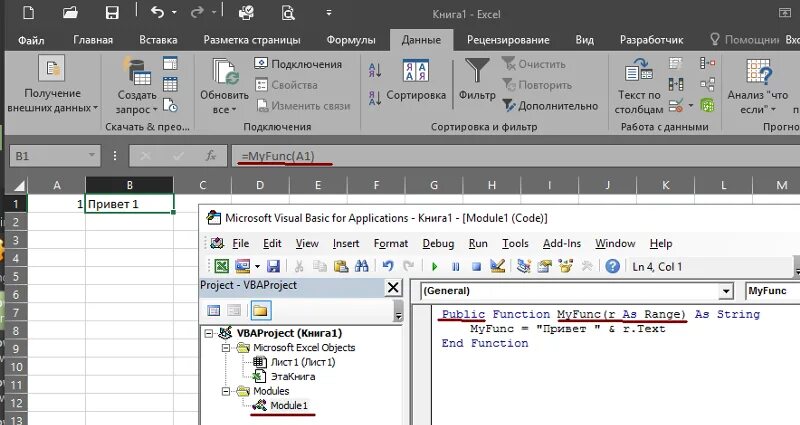Open the VBA Insert menu

pyautogui.click(x=346, y=243)
